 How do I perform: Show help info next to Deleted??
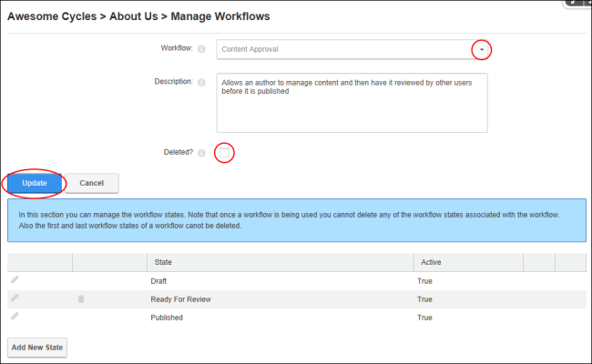pyautogui.click(x=201, y=153)
